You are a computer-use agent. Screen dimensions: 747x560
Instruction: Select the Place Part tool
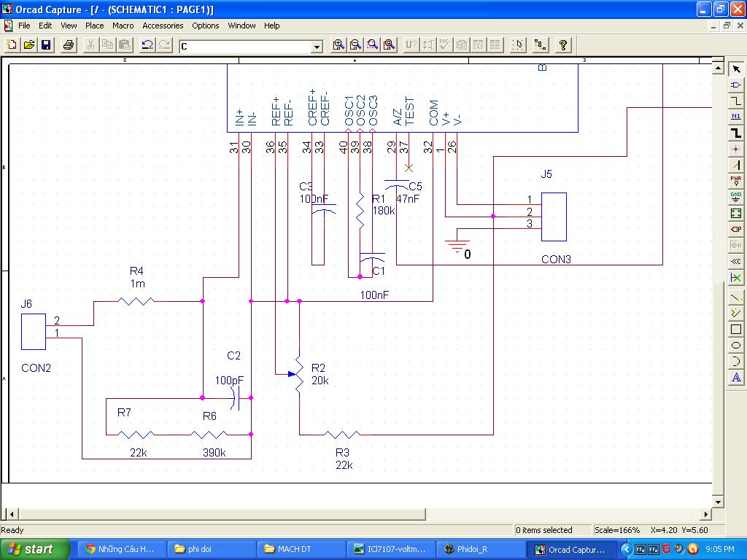tap(736, 85)
